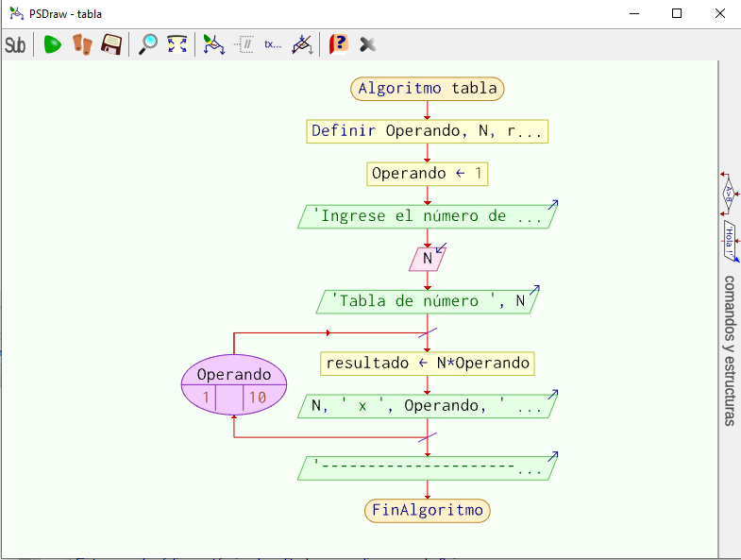
Task: Click the 'Operando' loop variable in ellipse
Action: 234,374
